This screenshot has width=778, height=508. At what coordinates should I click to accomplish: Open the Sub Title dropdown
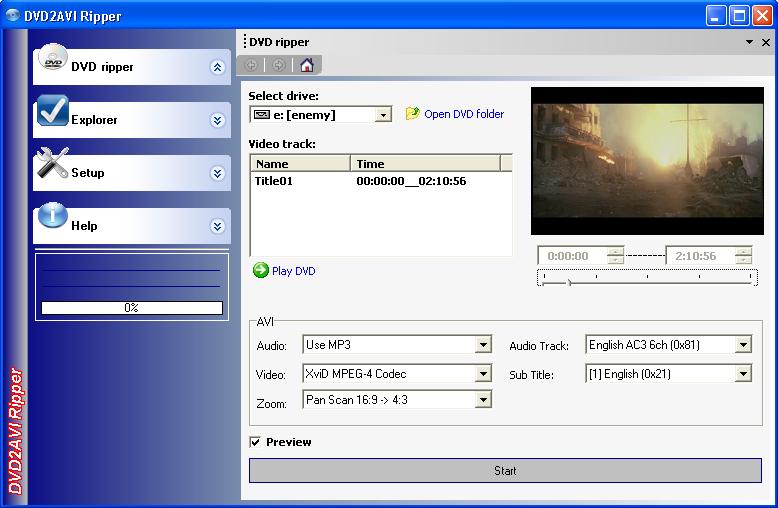click(x=743, y=374)
